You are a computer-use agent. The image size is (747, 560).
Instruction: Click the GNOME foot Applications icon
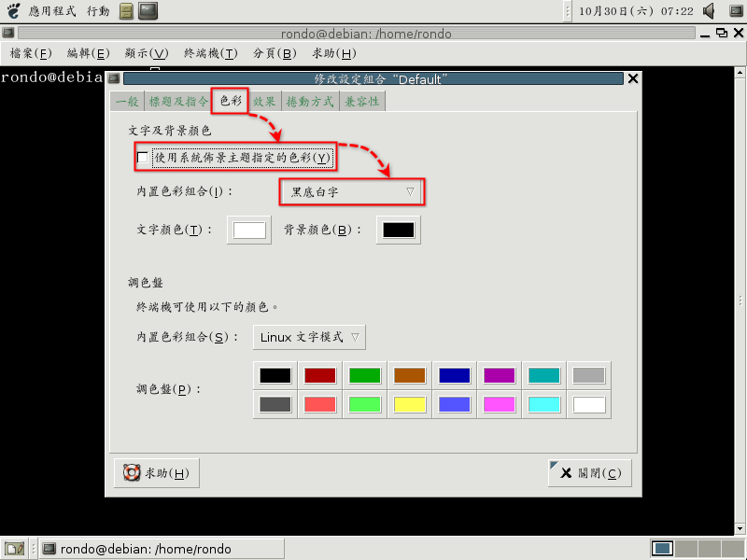pos(13,11)
